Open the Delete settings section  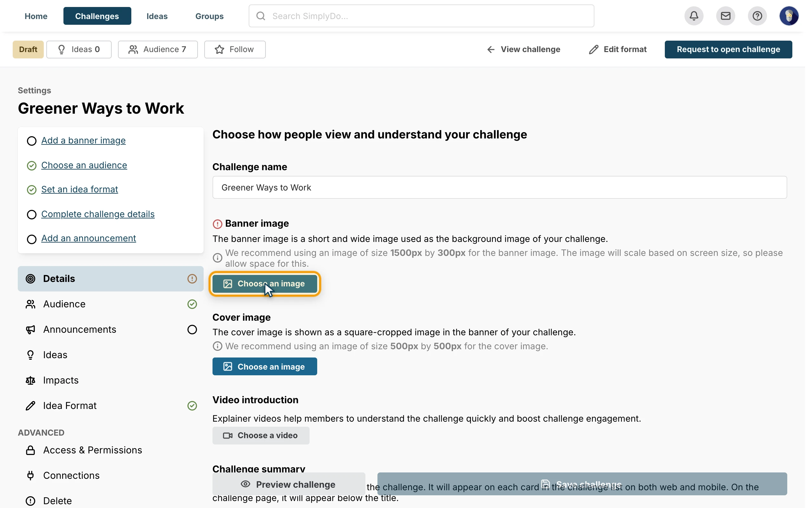tap(110, 501)
